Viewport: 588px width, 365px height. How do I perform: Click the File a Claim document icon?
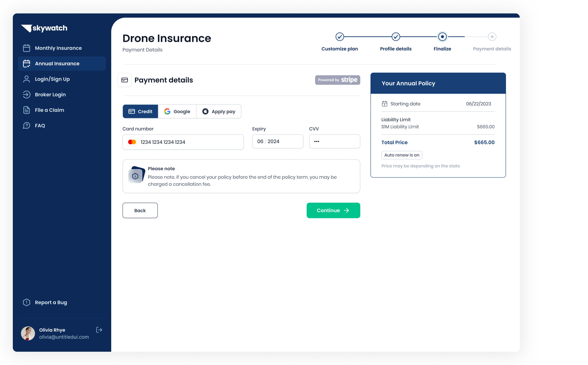click(27, 110)
